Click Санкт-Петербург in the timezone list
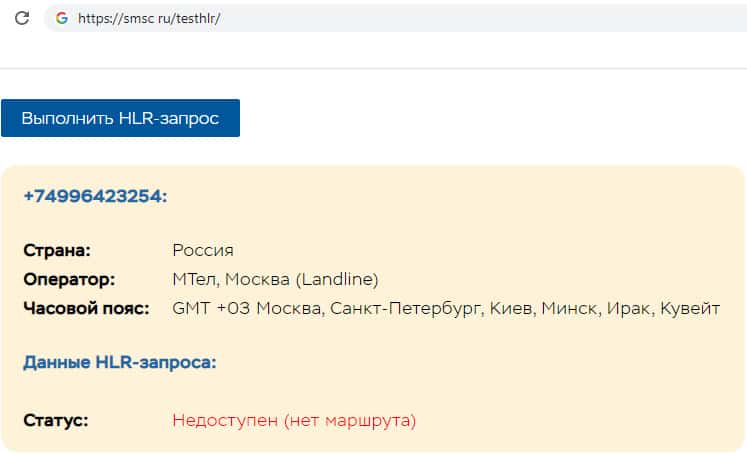This screenshot has width=747, height=454. point(406,308)
